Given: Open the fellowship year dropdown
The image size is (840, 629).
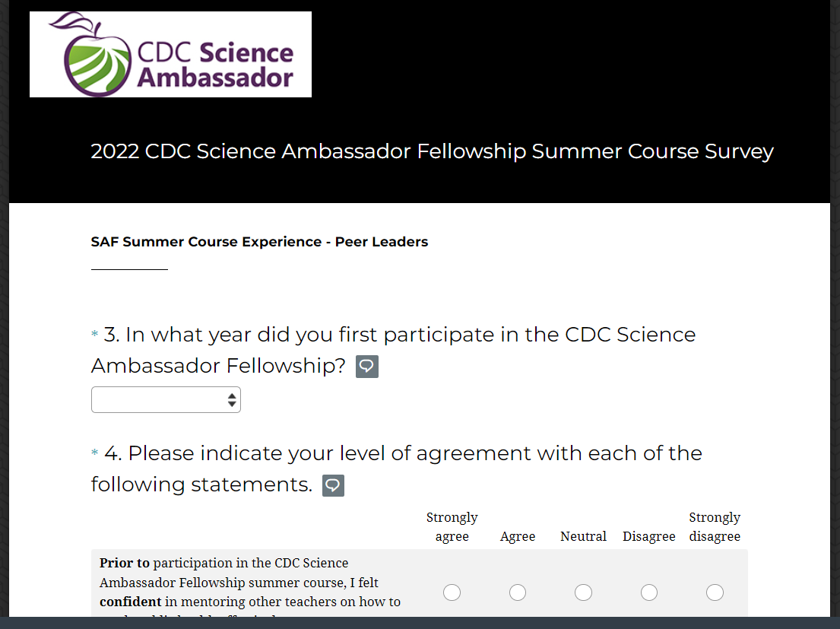Looking at the screenshot, I should (166, 400).
